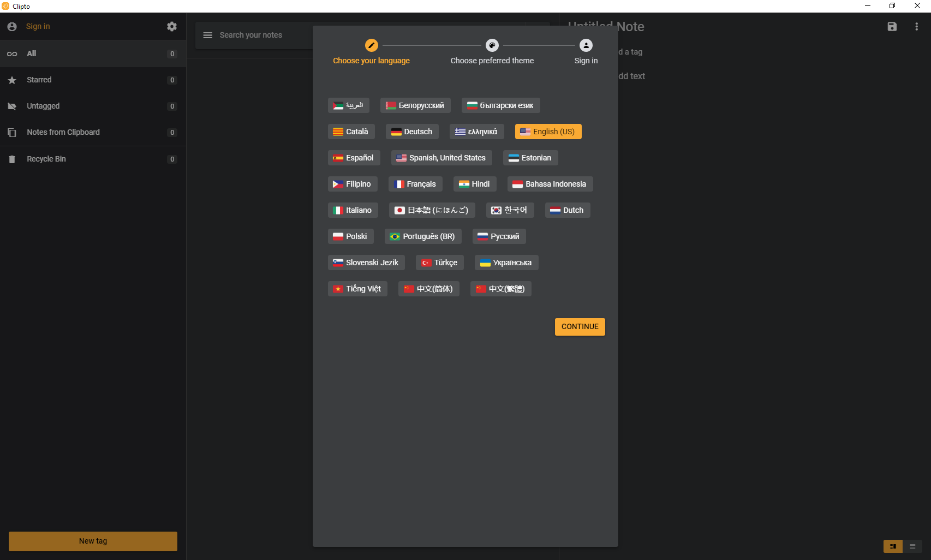
Task: Click the hamburger menu beside search
Action: coord(207,35)
